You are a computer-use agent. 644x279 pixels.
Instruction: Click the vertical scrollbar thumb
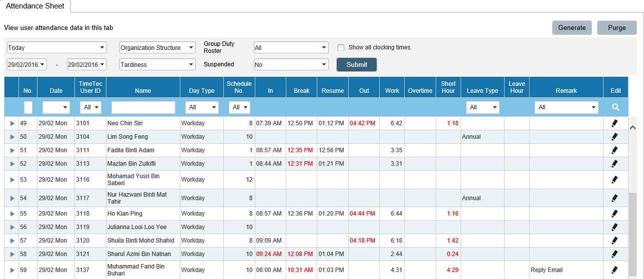click(633, 235)
